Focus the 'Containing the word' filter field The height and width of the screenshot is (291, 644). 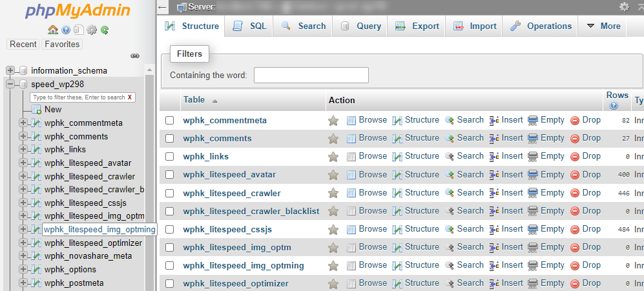(311, 75)
